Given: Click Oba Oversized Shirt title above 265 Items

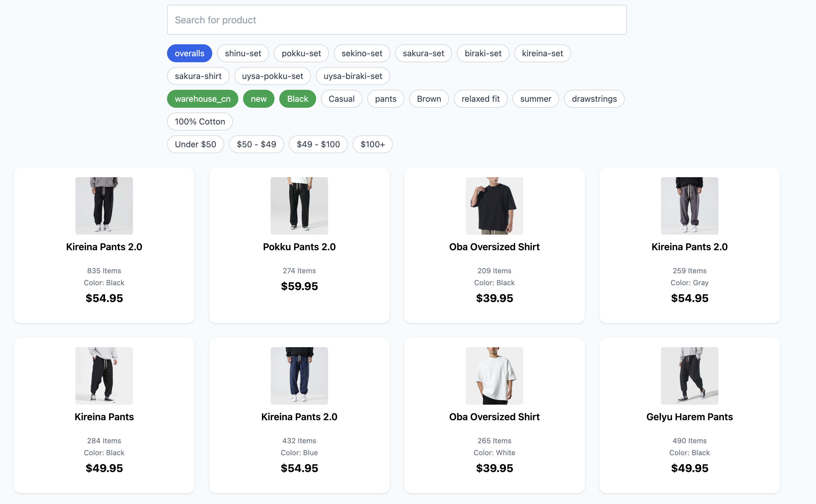Looking at the screenshot, I should click(494, 417).
